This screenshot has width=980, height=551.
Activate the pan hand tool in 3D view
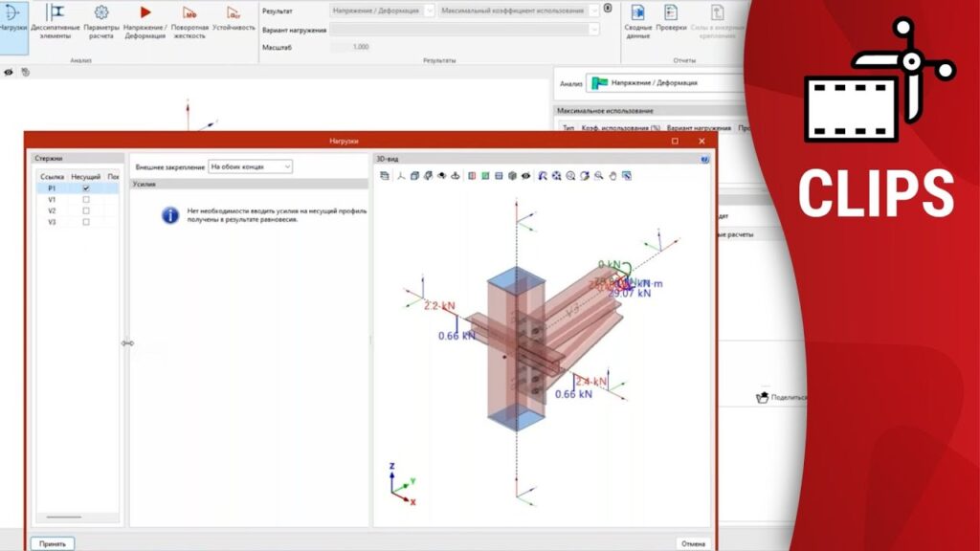click(x=612, y=175)
